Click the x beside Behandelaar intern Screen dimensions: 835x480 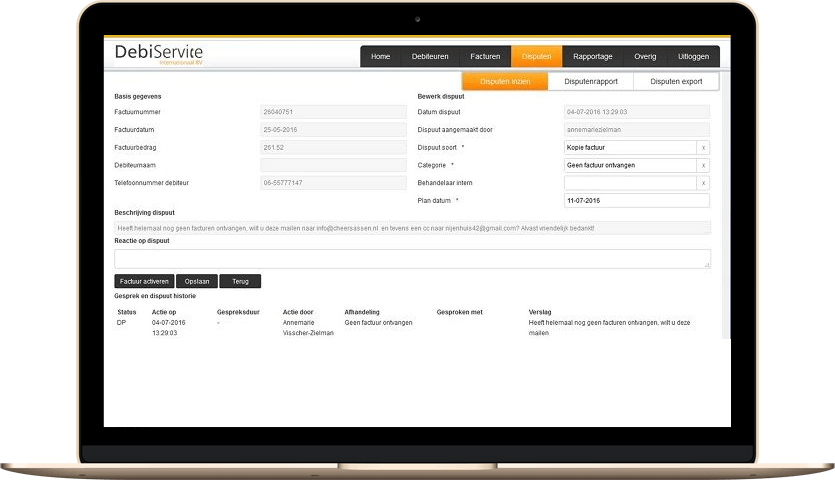coord(703,183)
